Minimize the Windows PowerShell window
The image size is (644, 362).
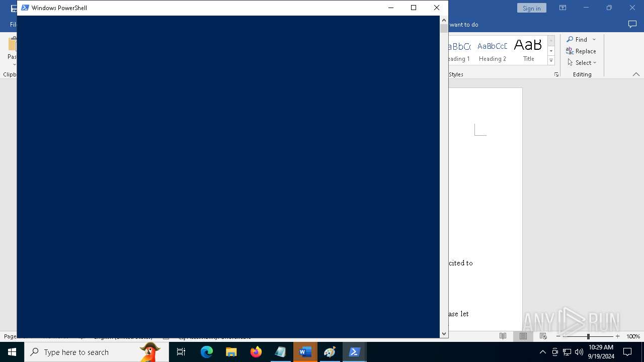click(x=391, y=8)
